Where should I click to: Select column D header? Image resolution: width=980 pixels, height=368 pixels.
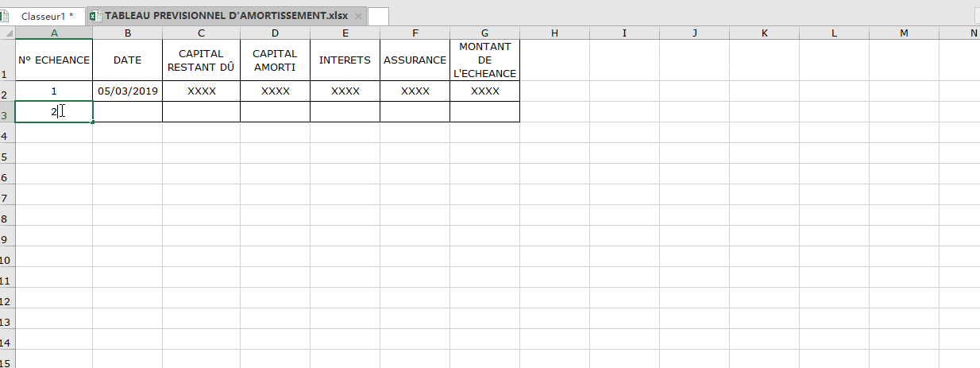[x=275, y=33]
